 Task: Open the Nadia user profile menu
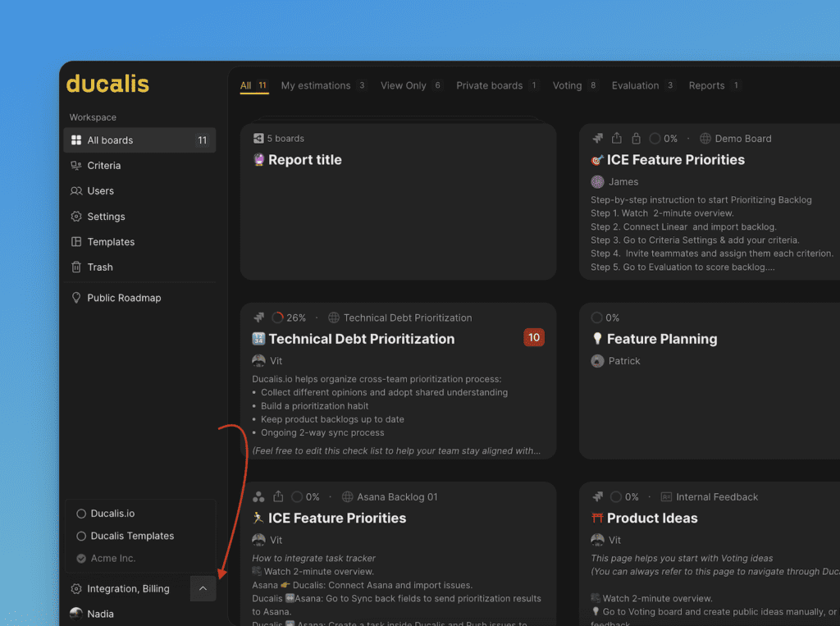coord(100,614)
